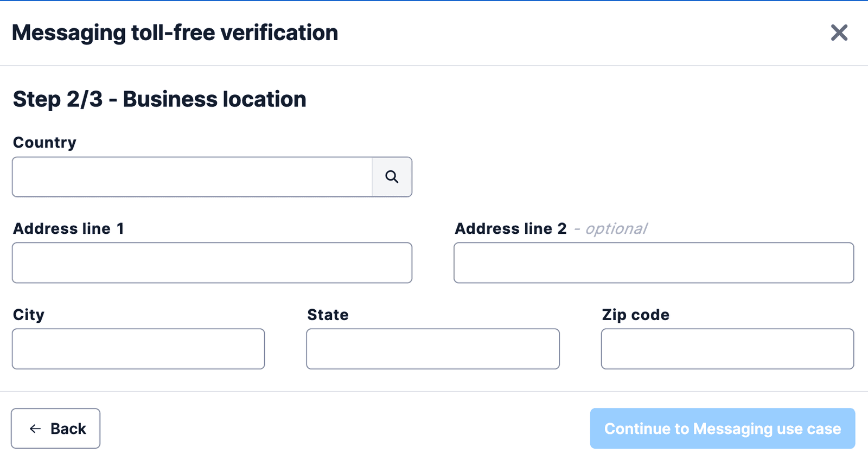Click the X to close the dialog

pyautogui.click(x=839, y=33)
